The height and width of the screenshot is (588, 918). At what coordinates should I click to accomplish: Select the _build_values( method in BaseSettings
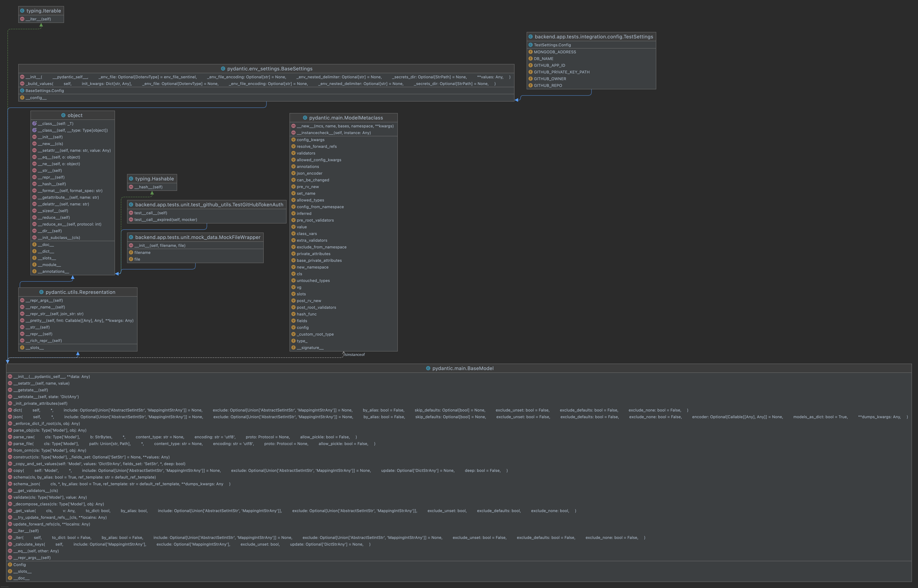point(261,84)
